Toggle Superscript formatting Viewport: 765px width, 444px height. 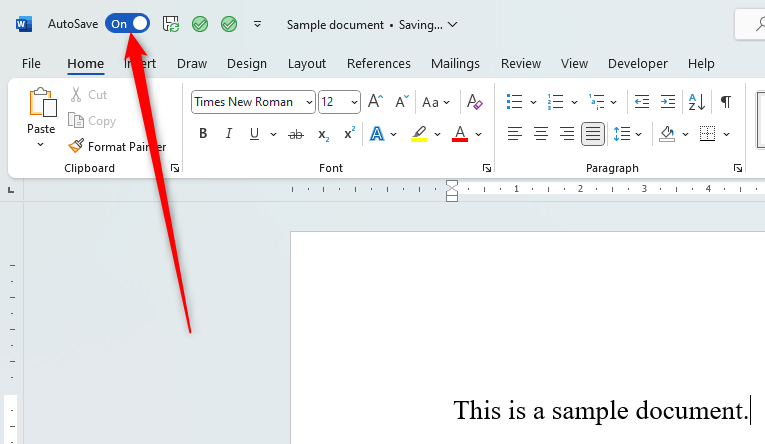point(349,133)
